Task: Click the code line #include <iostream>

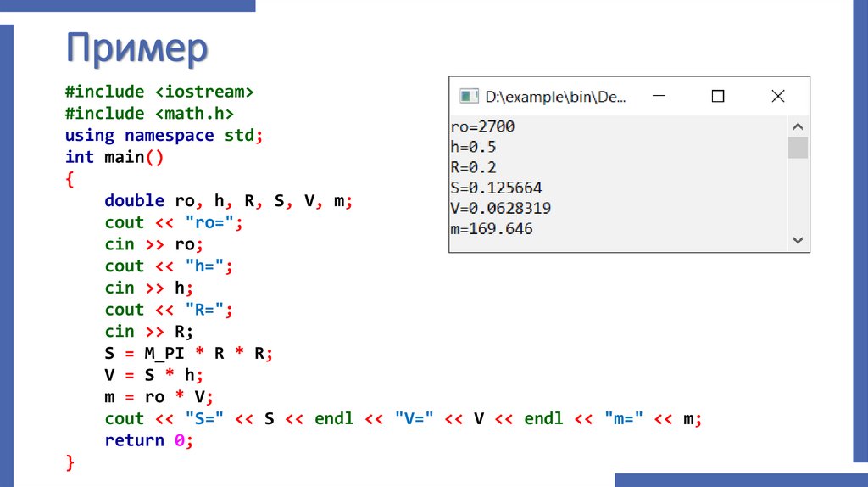Action: click(159, 92)
